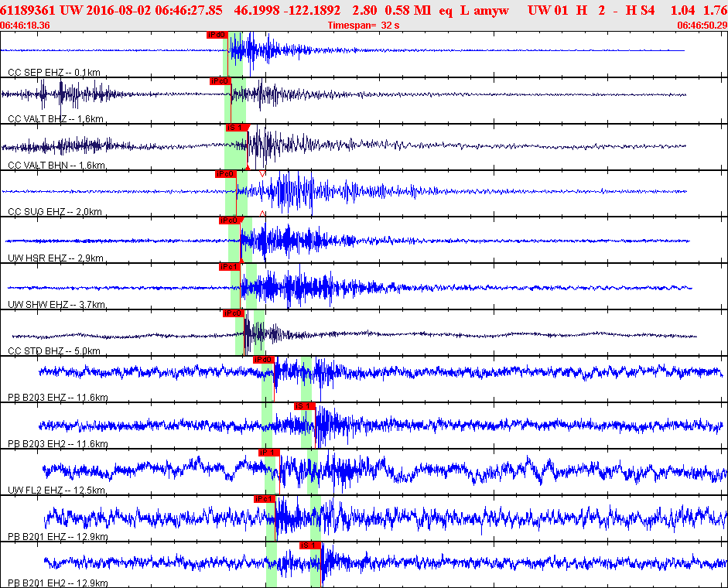
Task: Click the CC SEP EHZ station label
Action: (54, 73)
